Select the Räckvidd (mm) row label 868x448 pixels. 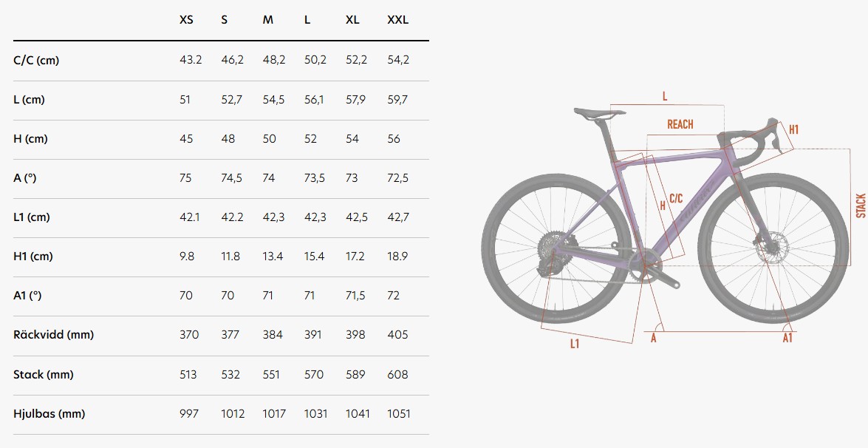(54, 335)
